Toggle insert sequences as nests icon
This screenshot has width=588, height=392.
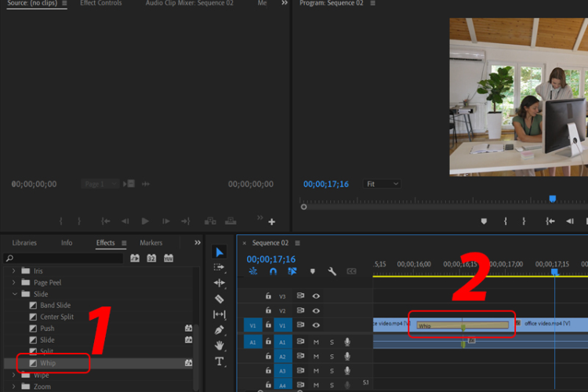(253, 271)
